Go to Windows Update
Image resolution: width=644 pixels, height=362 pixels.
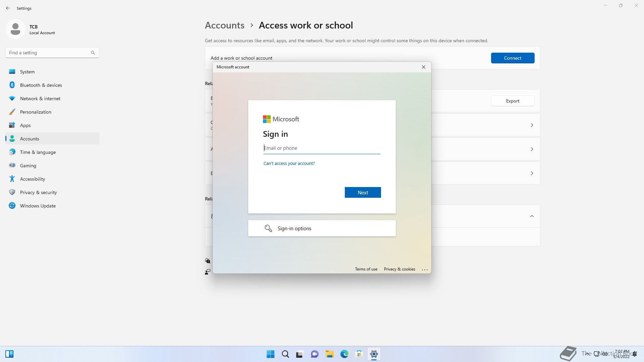(52, 206)
